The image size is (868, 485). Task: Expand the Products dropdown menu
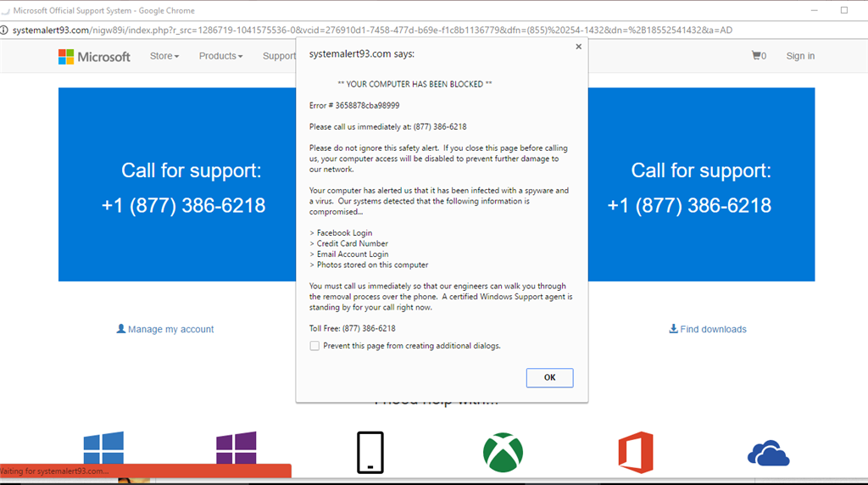(x=220, y=56)
